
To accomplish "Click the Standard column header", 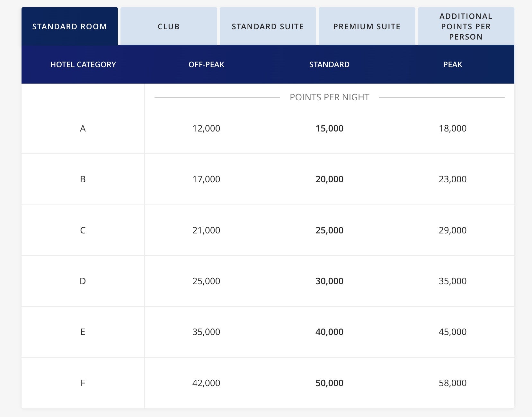I will coord(329,64).
